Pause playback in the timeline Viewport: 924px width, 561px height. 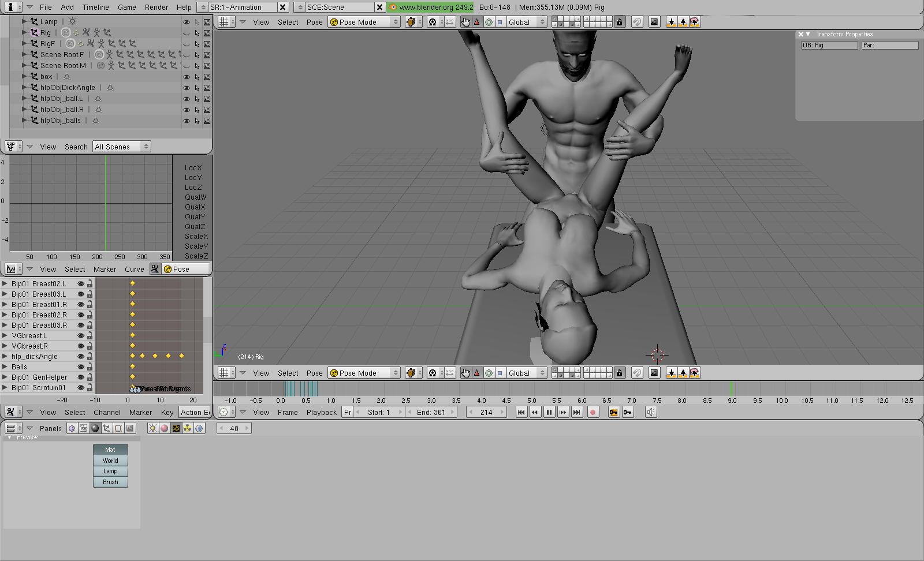coord(549,412)
